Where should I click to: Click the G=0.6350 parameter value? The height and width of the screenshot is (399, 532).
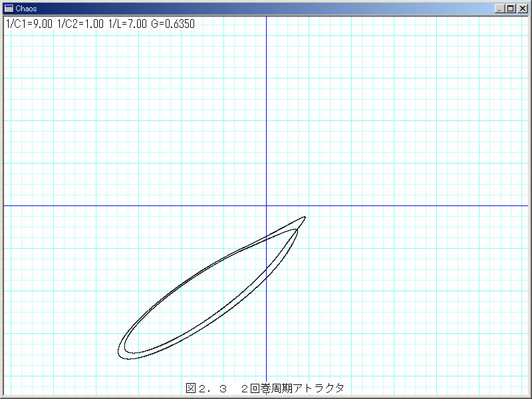point(173,24)
